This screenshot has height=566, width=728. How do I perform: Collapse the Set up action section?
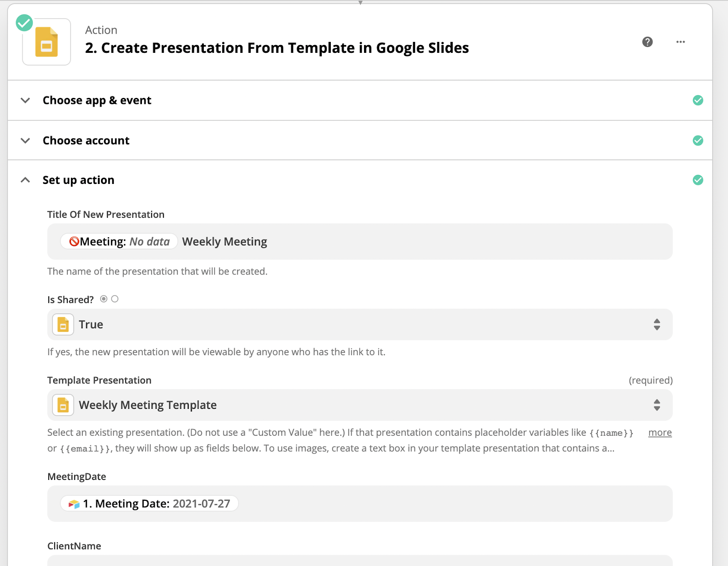click(x=360, y=180)
